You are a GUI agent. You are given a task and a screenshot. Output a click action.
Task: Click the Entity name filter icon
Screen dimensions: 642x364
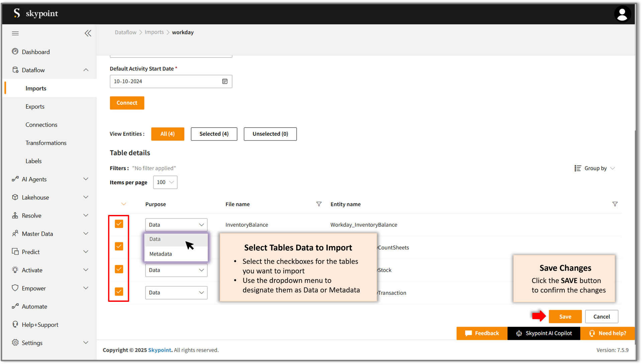615,204
